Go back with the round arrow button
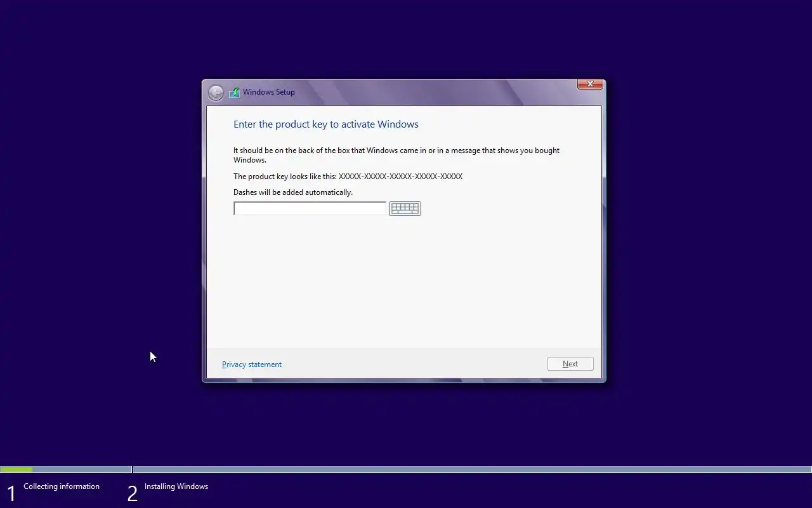The width and height of the screenshot is (812, 508). [216, 93]
